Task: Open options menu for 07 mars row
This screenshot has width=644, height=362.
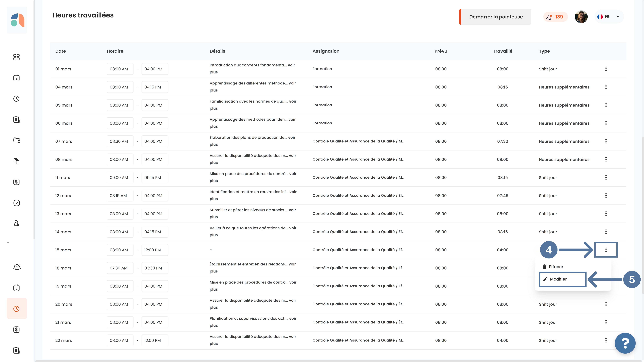Action: tap(606, 141)
